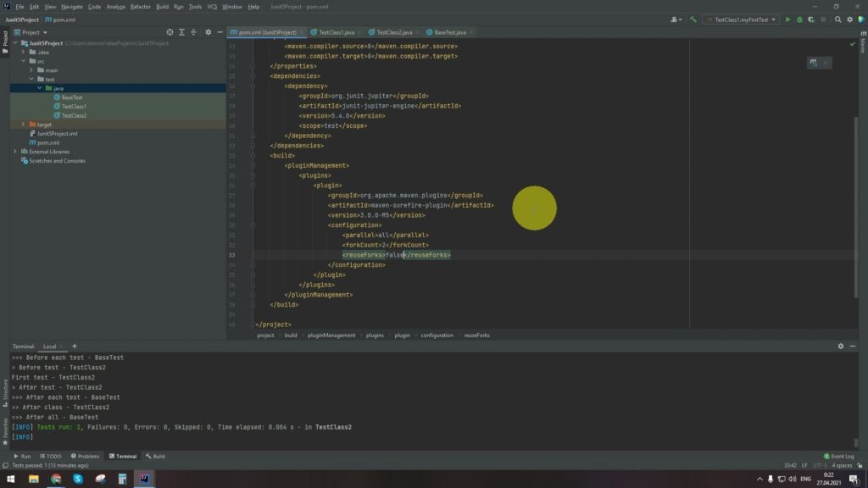
Task: Collapse all in Project panel
Action: (x=193, y=32)
